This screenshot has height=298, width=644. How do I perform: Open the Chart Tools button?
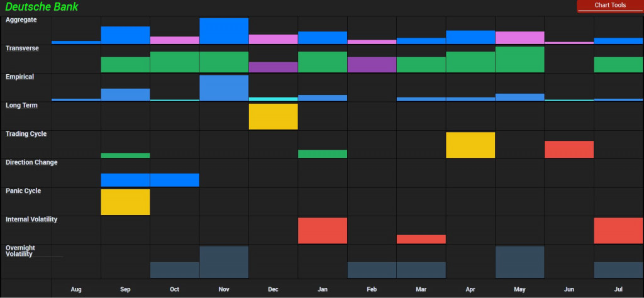coord(610,6)
